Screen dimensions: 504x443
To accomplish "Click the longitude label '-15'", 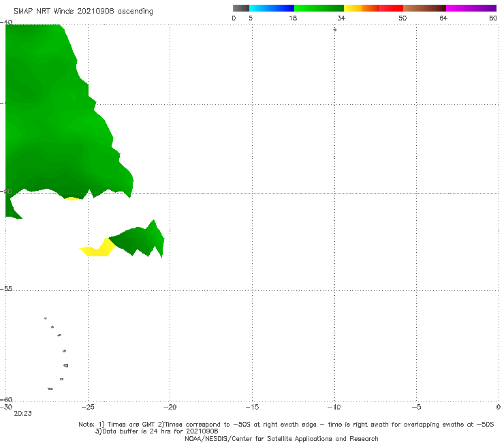I will pos(252,407).
